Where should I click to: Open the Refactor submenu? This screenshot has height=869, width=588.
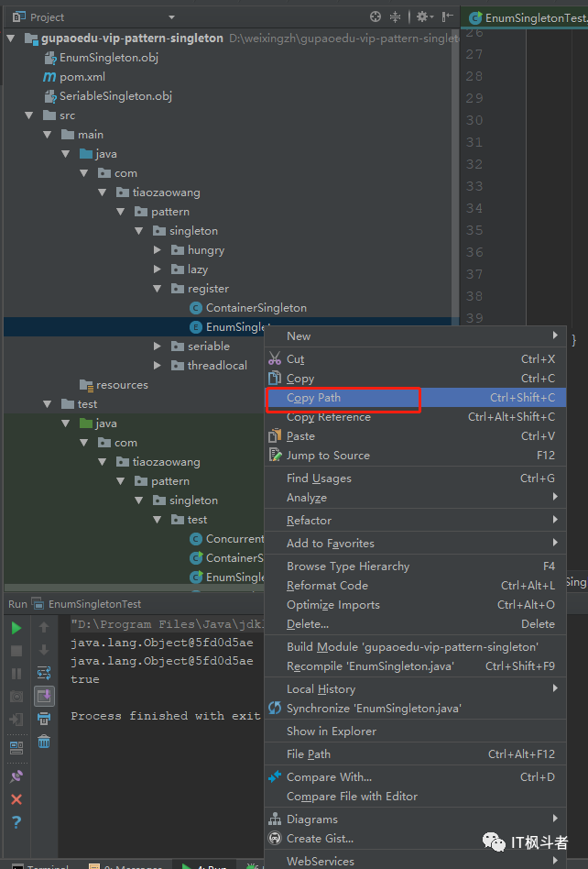pos(415,520)
